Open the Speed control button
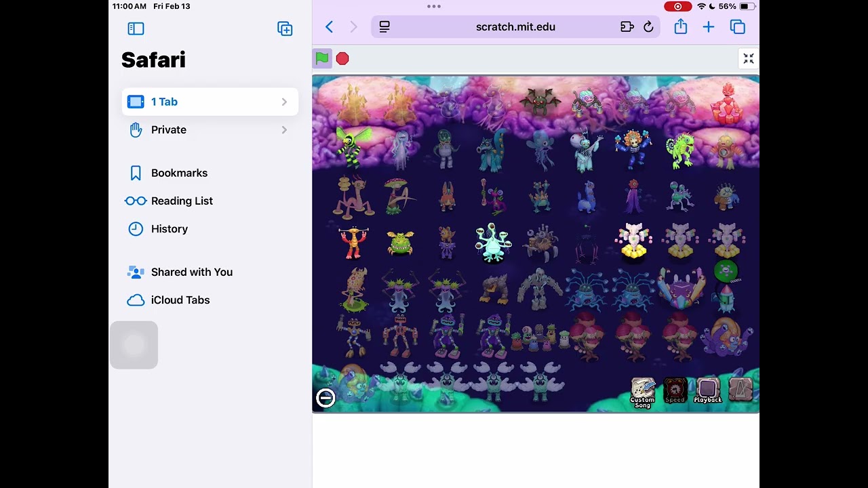Image resolution: width=868 pixels, height=488 pixels. coord(675,391)
